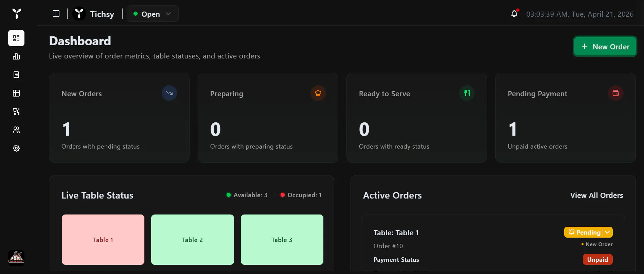Open the Dashboard sidebar icon
This screenshot has width=644, height=274.
(16, 38)
